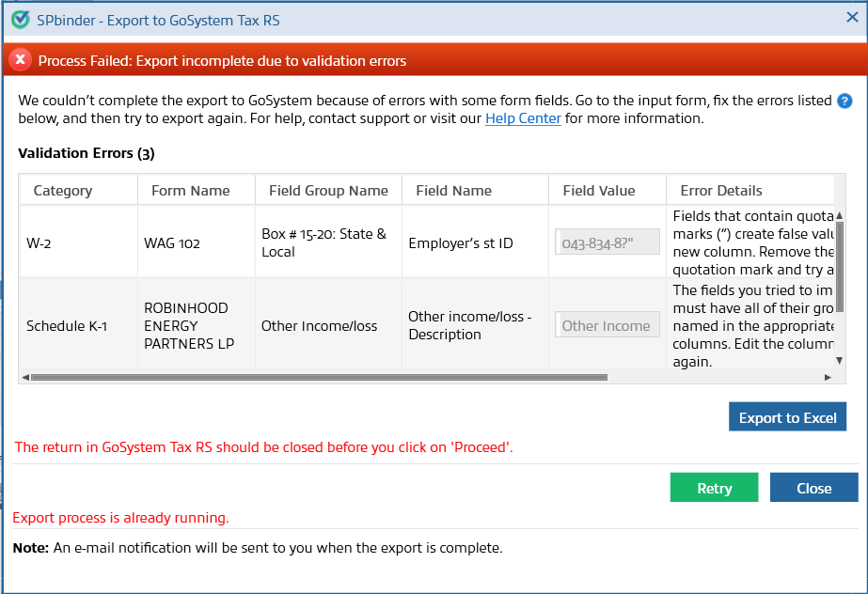This screenshot has width=868, height=594.
Task: Click the right arrow of the horizontal scrollbar
Action: point(829,379)
